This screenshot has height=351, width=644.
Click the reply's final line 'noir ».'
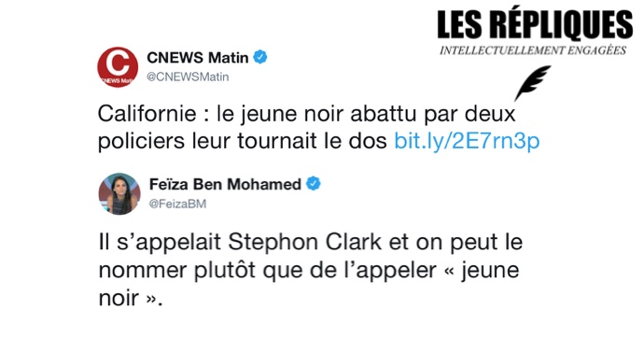(131, 298)
